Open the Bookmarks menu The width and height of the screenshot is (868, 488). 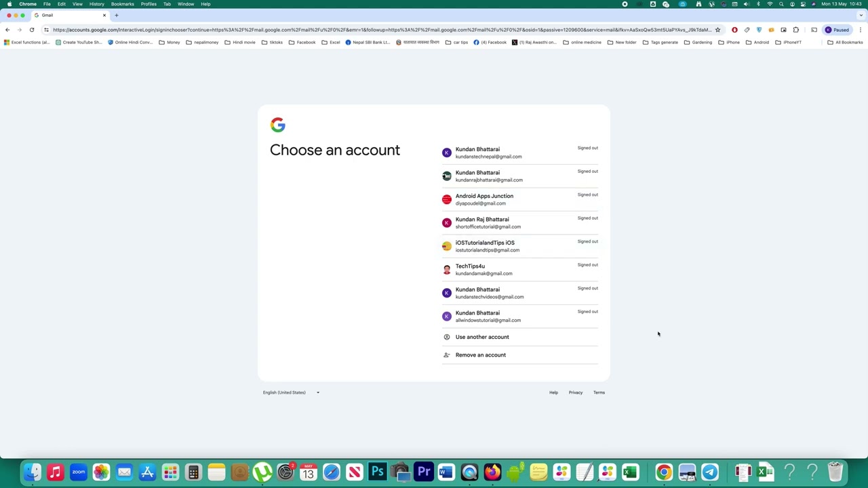coord(123,4)
